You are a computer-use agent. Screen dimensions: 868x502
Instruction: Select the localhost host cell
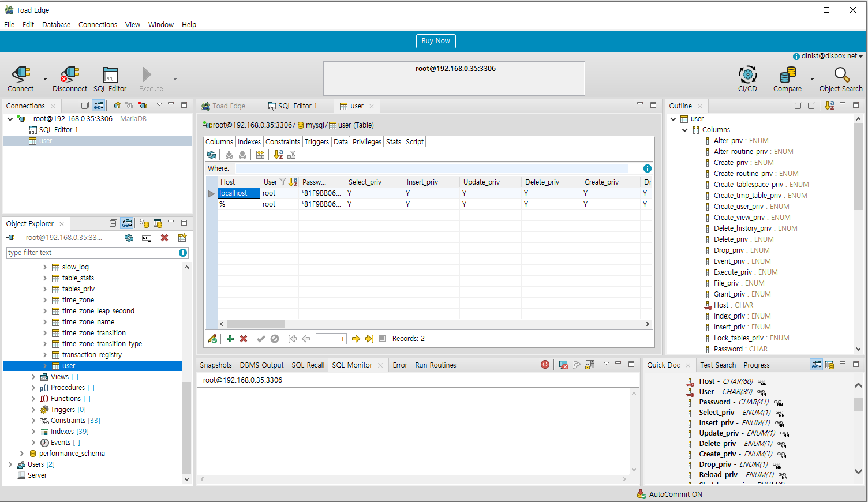(x=238, y=193)
